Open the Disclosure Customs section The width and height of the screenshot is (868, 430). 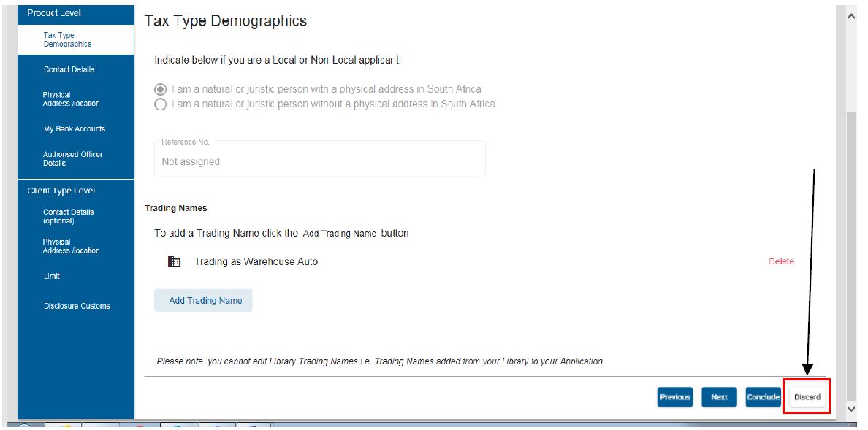point(76,306)
